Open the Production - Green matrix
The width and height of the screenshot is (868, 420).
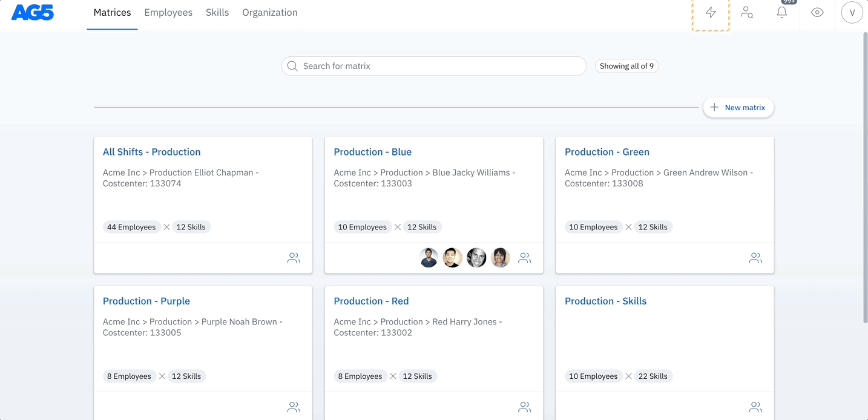(x=607, y=152)
